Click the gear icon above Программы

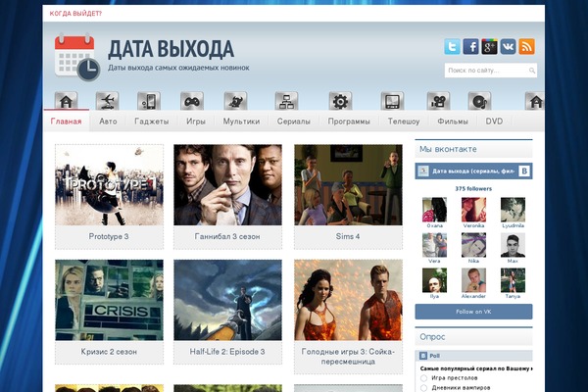340,101
